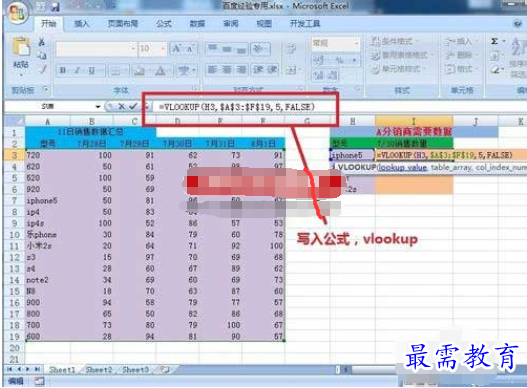Open the font name dropdown
This screenshot has width=527, height=388.
[133, 49]
